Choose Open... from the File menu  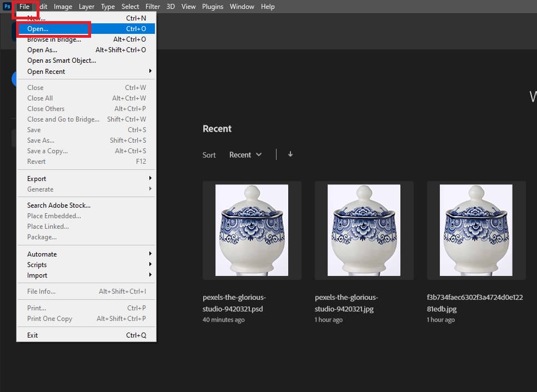[x=86, y=29]
